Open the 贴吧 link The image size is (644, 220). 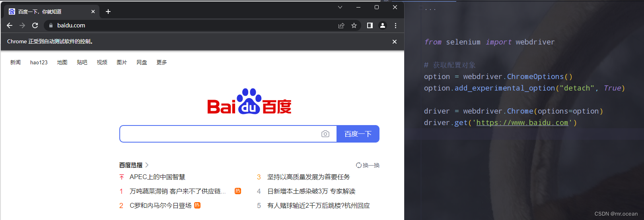(82, 62)
